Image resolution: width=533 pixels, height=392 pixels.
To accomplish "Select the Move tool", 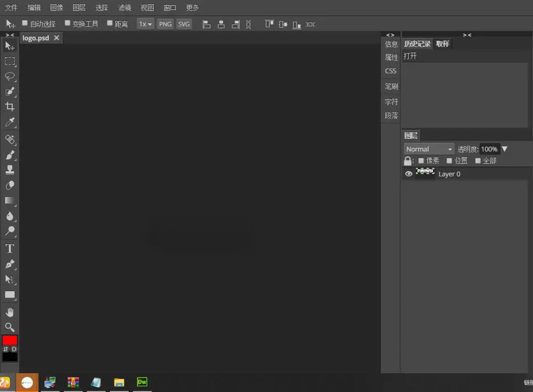I will (x=9, y=46).
